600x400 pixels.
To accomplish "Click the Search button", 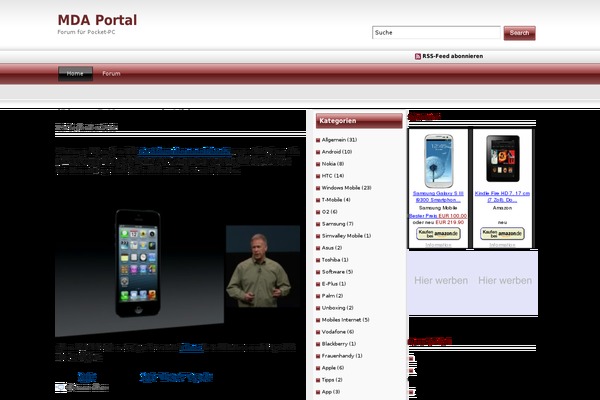I will (519, 33).
